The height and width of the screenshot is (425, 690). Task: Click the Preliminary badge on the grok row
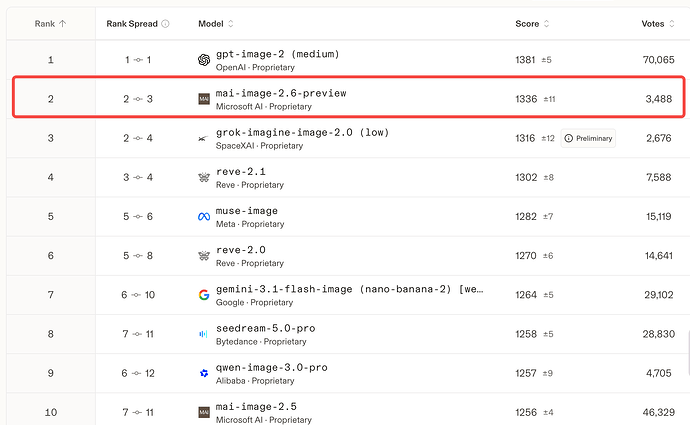pyautogui.click(x=588, y=138)
